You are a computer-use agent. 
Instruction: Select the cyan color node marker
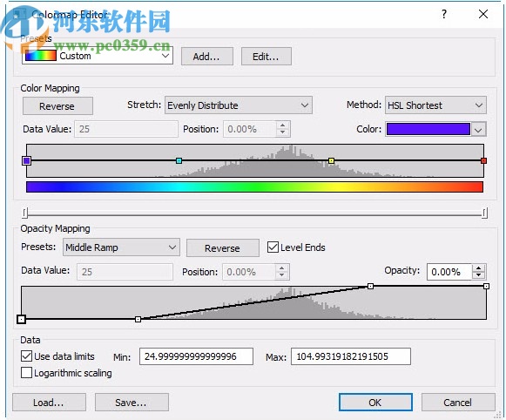tap(179, 160)
